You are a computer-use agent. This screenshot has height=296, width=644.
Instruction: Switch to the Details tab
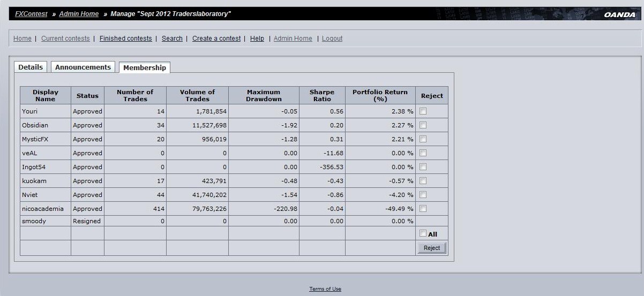(31, 67)
